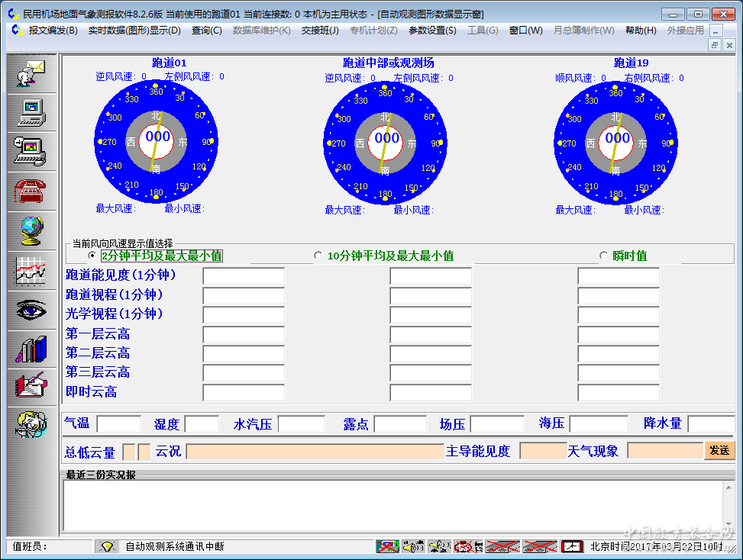Open the 报文编发(B) menu
This screenshot has width=743, height=560.
pos(53,31)
